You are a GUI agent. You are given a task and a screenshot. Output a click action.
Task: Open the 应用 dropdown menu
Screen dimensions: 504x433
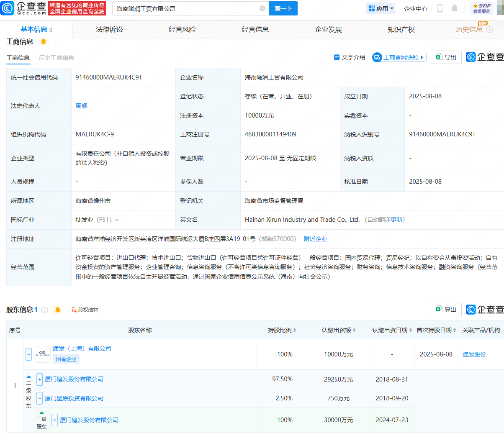pos(381,8)
